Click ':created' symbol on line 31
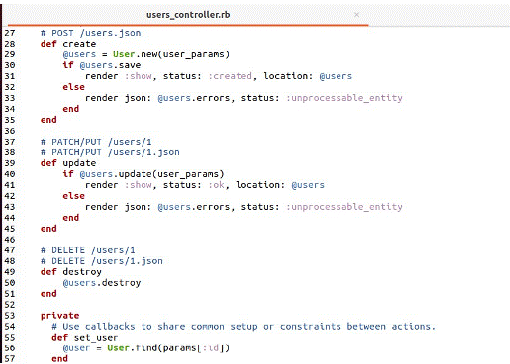The width and height of the screenshot is (510, 364). (230, 76)
